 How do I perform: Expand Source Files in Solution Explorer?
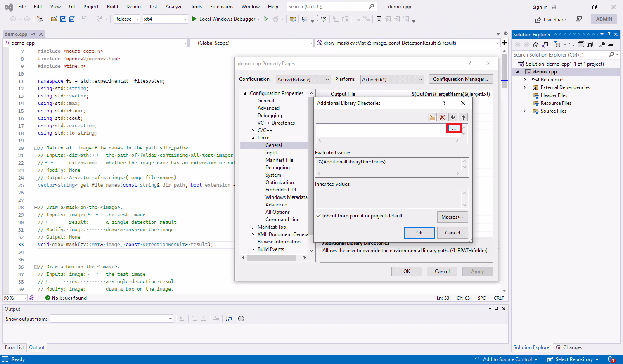[524, 111]
